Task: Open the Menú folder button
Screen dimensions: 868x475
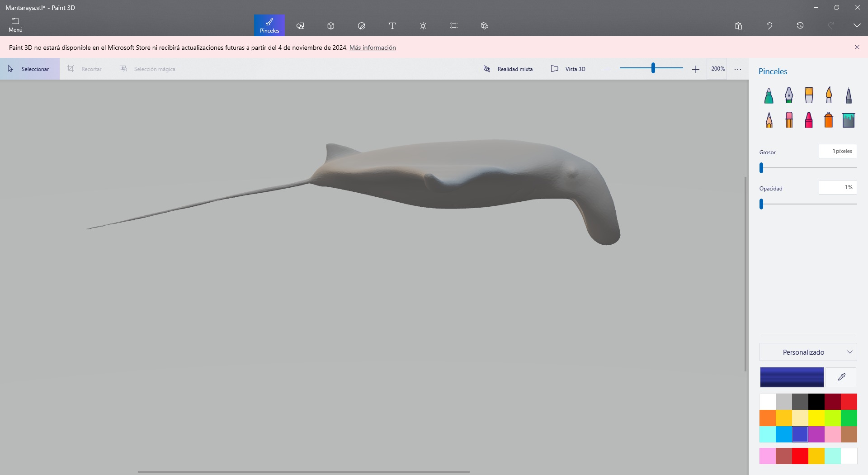Action: click(x=15, y=25)
